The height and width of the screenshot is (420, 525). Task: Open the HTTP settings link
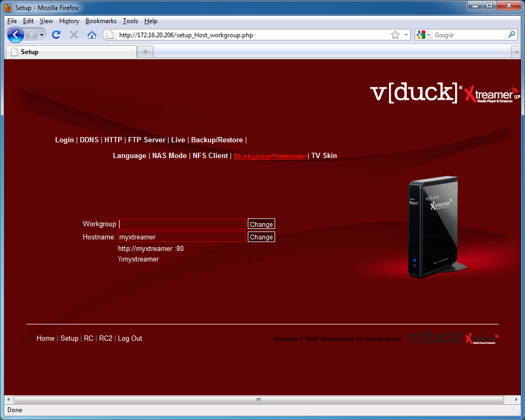coord(113,140)
